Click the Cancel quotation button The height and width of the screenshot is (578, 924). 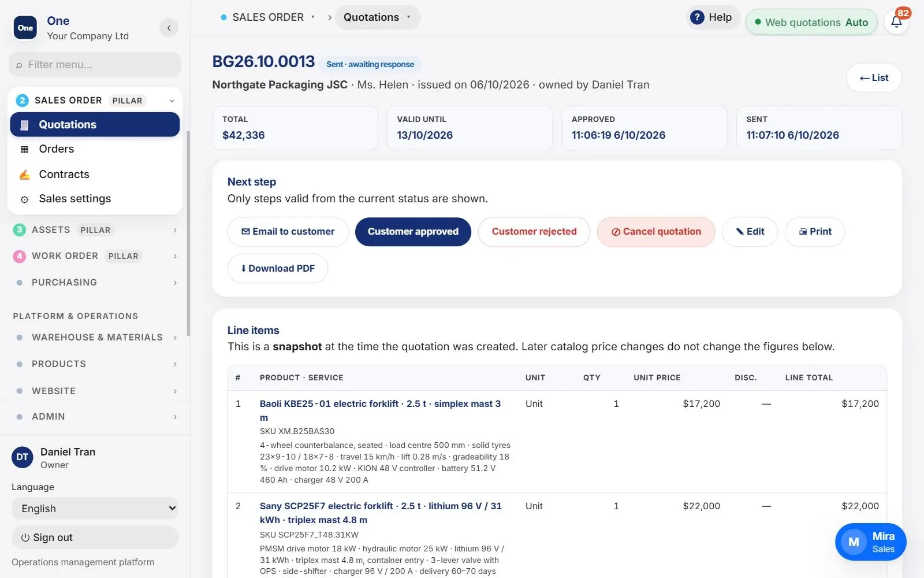656,232
